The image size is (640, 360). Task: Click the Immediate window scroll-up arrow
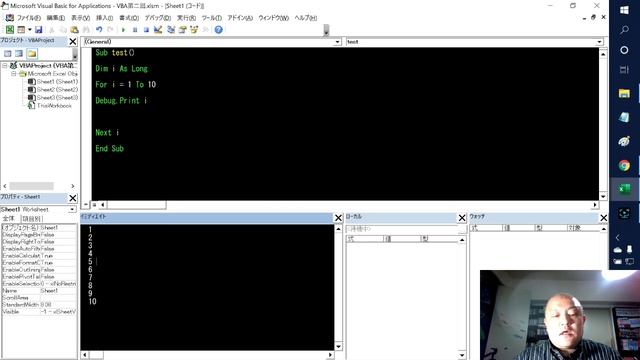pos(338,229)
